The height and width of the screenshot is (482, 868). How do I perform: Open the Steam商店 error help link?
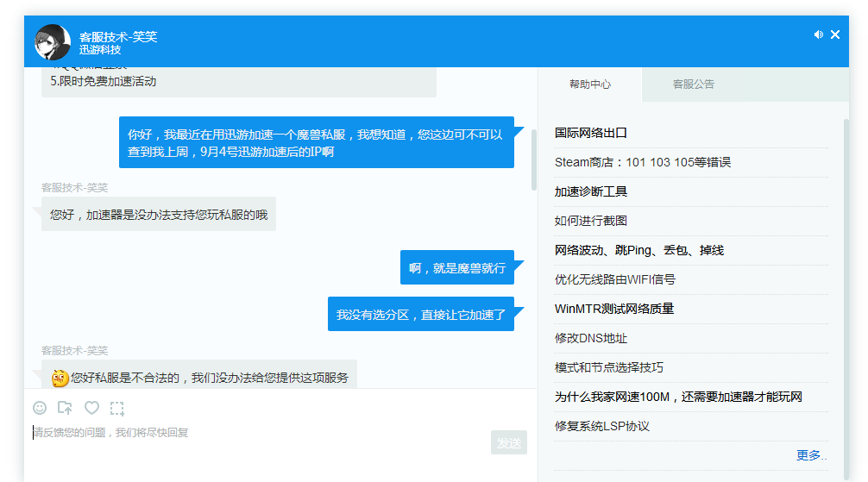tap(643, 162)
